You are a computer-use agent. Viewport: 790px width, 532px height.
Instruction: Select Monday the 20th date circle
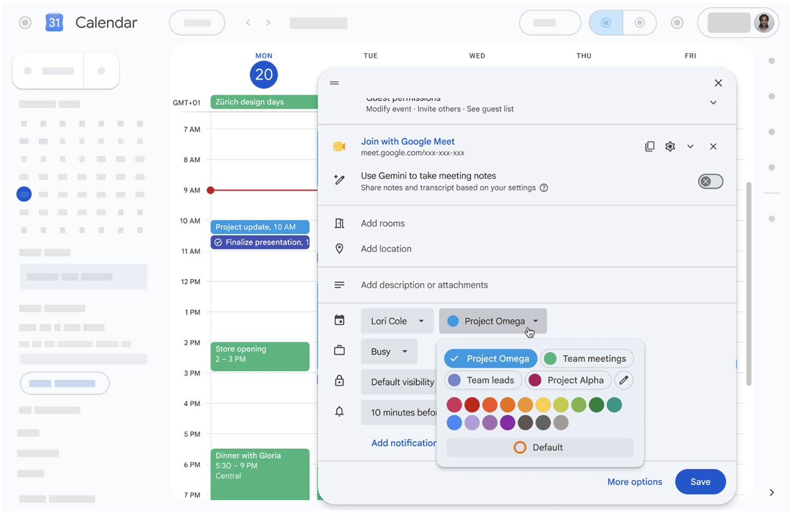pos(264,74)
